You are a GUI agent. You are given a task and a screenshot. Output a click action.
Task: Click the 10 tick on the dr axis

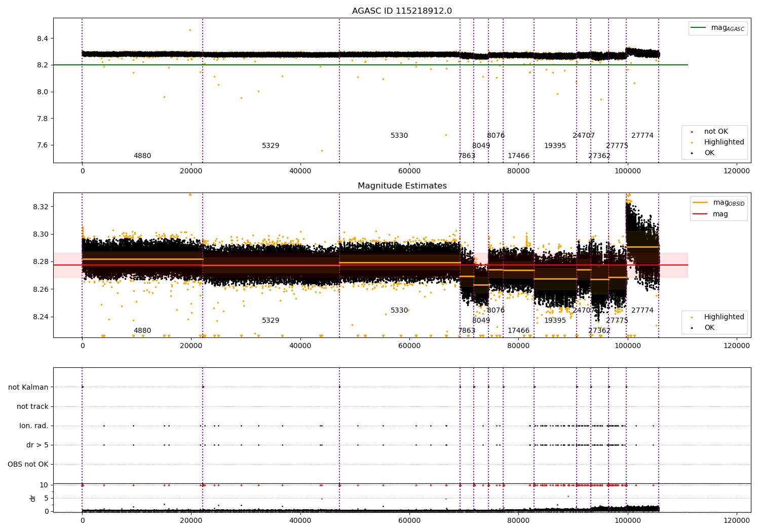(x=44, y=485)
